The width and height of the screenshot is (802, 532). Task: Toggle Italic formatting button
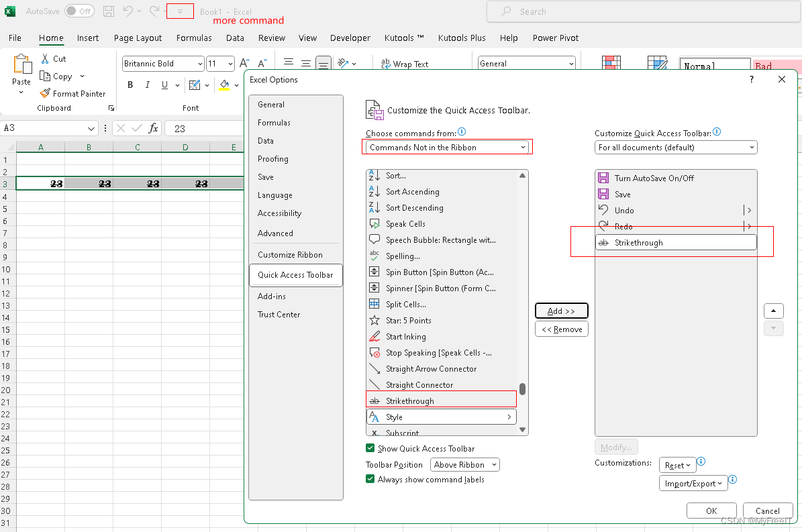147,85
